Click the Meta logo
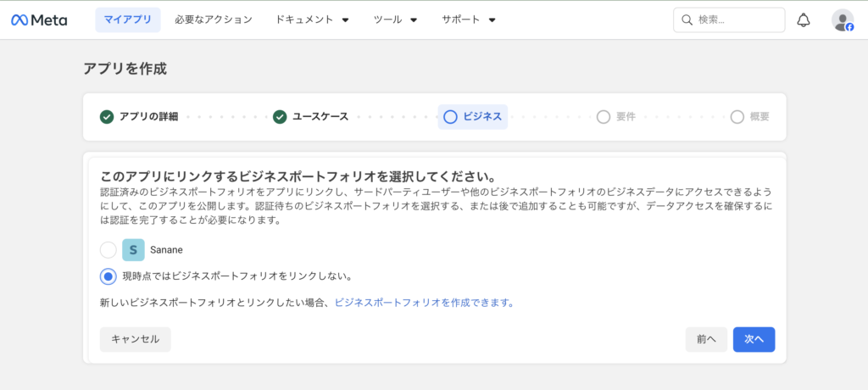Viewport: 868px width, 390px height. pyautogui.click(x=39, y=19)
